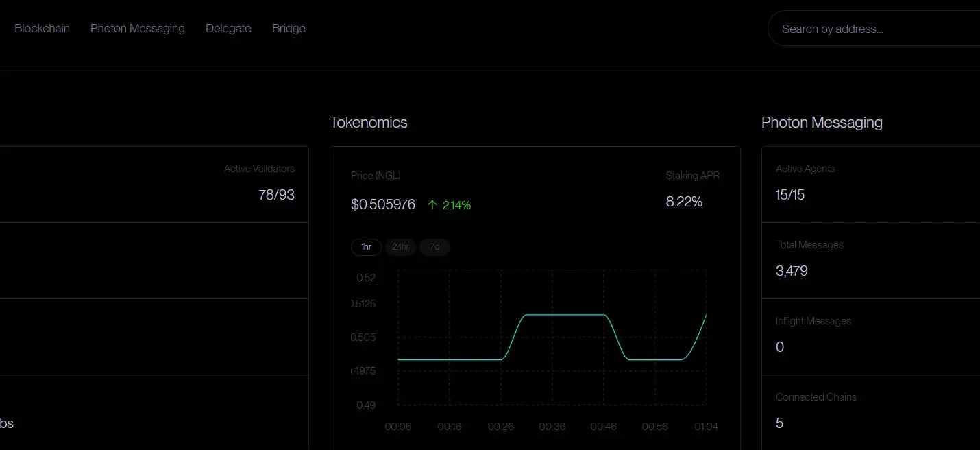Click the Photon Messaging section heading

pyautogui.click(x=822, y=122)
